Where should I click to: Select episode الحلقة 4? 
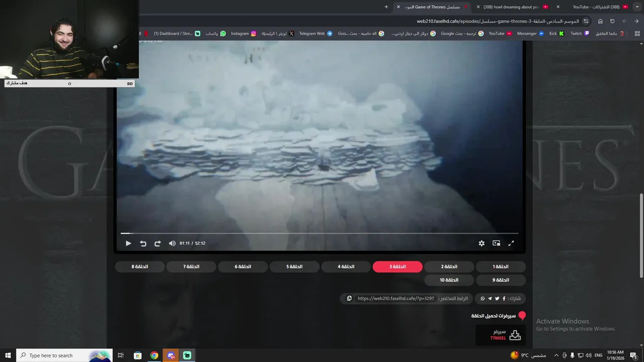[346, 266]
